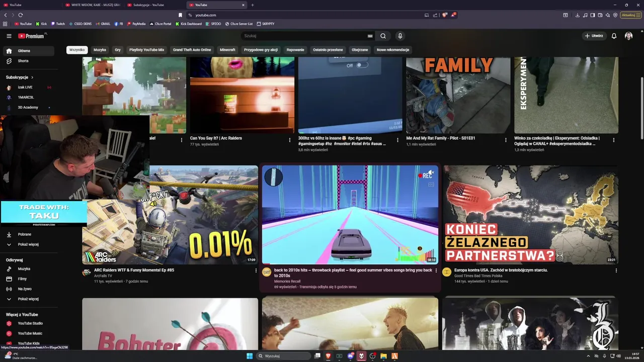The height and width of the screenshot is (362, 644).
Task: Open the Brave Shields lion icon
Action: (444, 15)
